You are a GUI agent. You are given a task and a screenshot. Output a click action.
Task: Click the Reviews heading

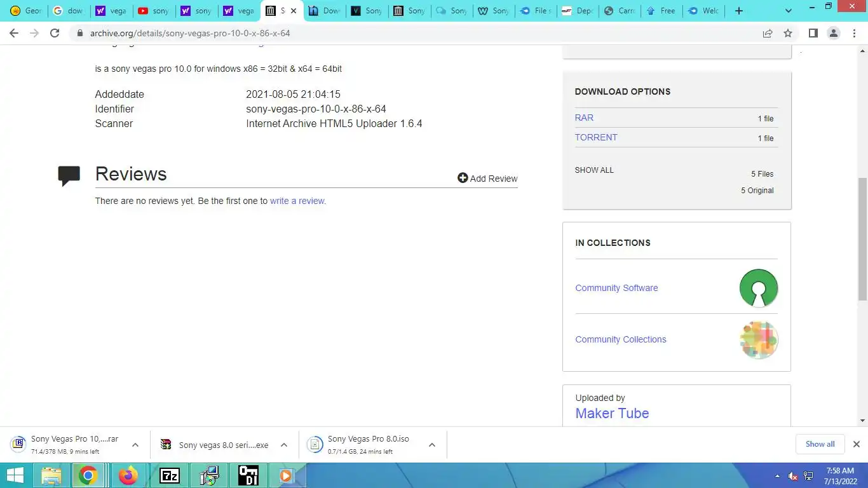coord(131,174)
